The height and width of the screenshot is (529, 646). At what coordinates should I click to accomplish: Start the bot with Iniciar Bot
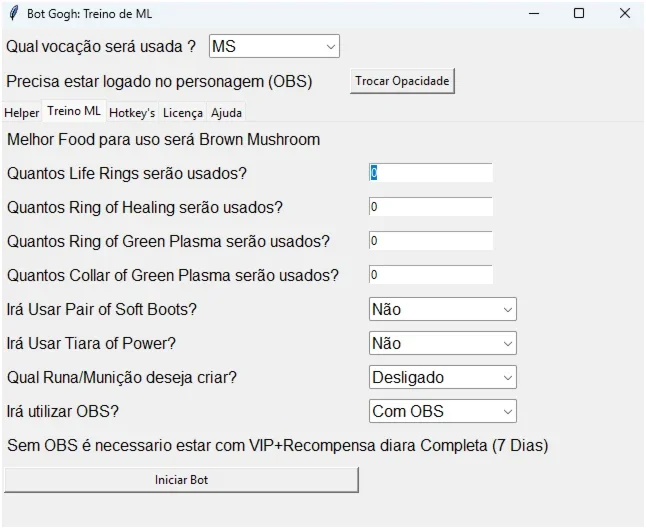tap(181, 480)
